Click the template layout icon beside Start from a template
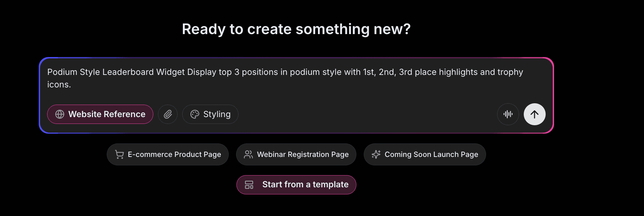Screen dimensions: 644x216 [249, 185]
